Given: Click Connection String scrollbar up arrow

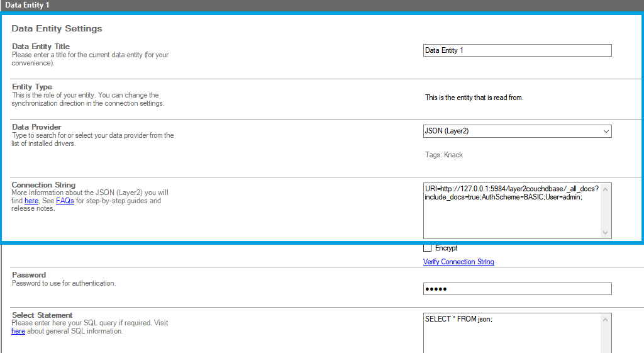Looking at the screenshot, I should point(606,189).
